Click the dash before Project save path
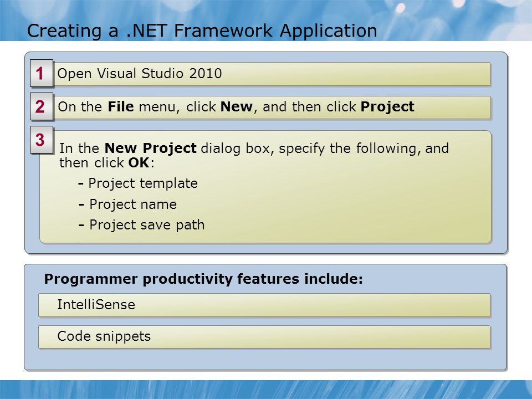 (81, 226)
